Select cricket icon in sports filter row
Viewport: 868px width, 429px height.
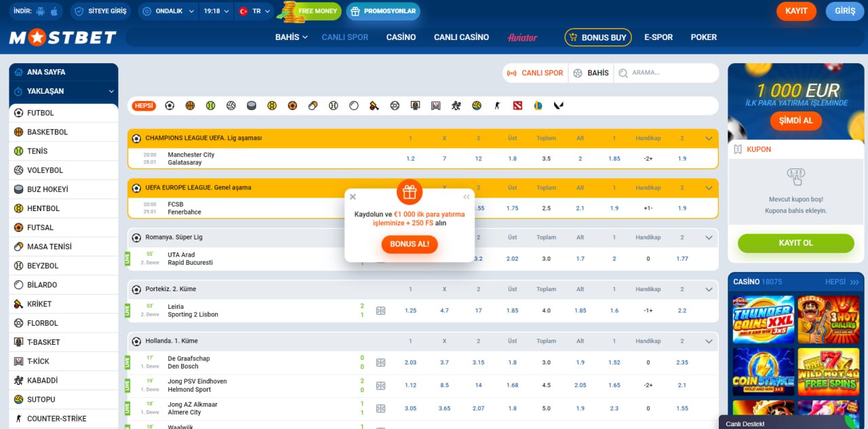[374, 106]
